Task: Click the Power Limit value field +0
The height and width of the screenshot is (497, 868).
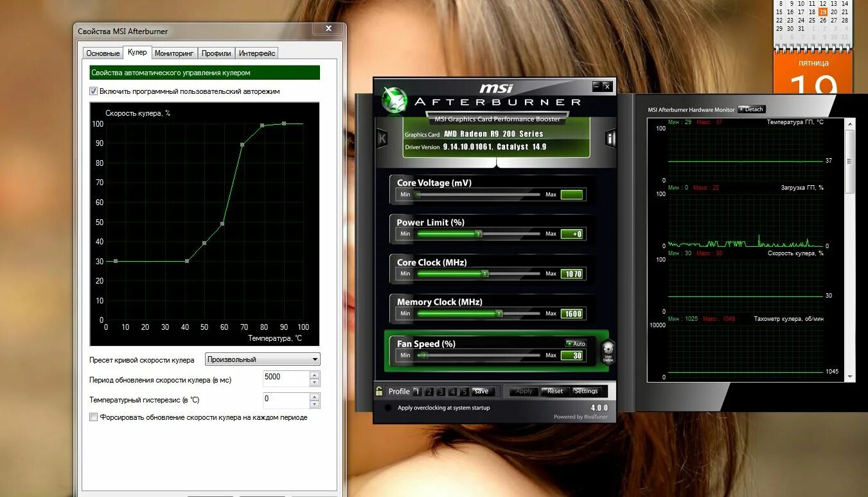Action: (x=572, y=234)
